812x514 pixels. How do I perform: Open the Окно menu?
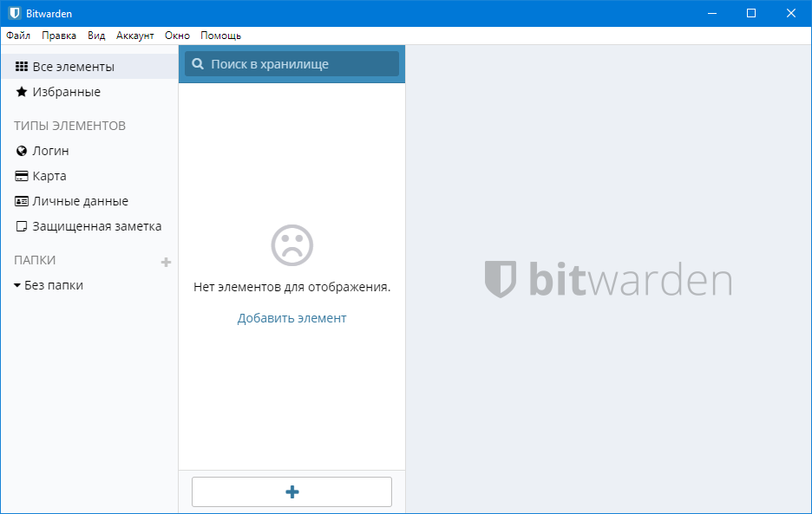(x=177, y=36)
